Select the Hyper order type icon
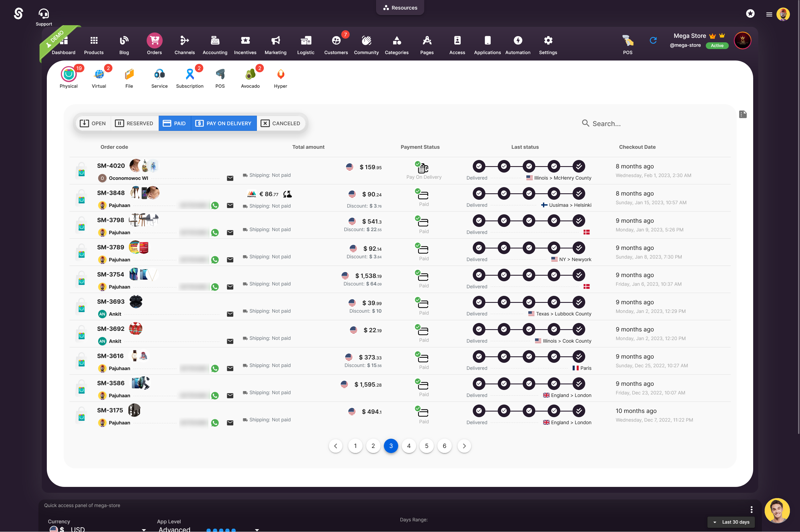The width and height of the screenshot is (800, 532). pos(280,74)
